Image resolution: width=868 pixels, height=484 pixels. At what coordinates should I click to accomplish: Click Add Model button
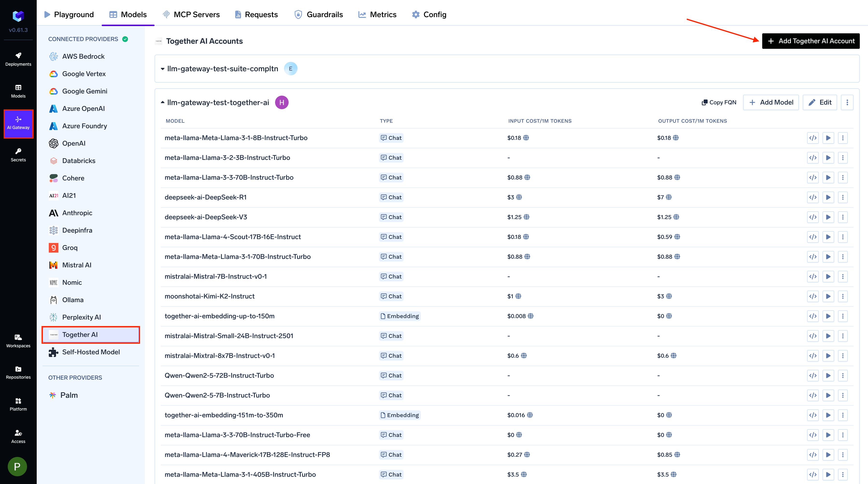[771, 102]
